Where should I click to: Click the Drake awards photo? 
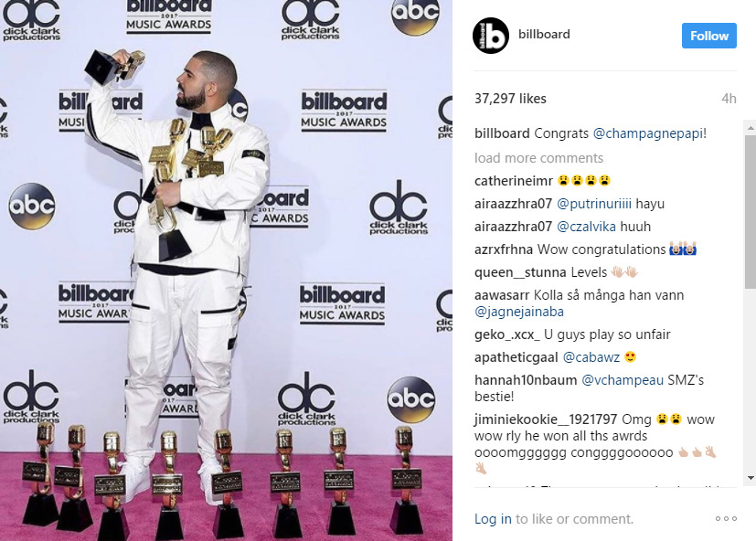point(226,270)
